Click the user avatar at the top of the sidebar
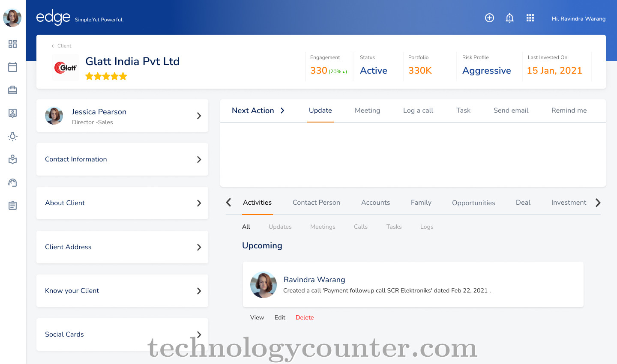The height and width of the screenshot is (364, 617). [x=12, y=18]
